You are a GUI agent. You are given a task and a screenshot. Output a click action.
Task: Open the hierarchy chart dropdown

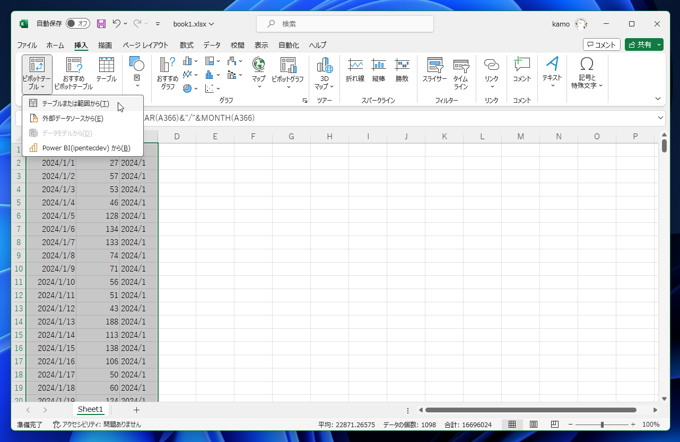pyautogui.click(x=212, y=61)
